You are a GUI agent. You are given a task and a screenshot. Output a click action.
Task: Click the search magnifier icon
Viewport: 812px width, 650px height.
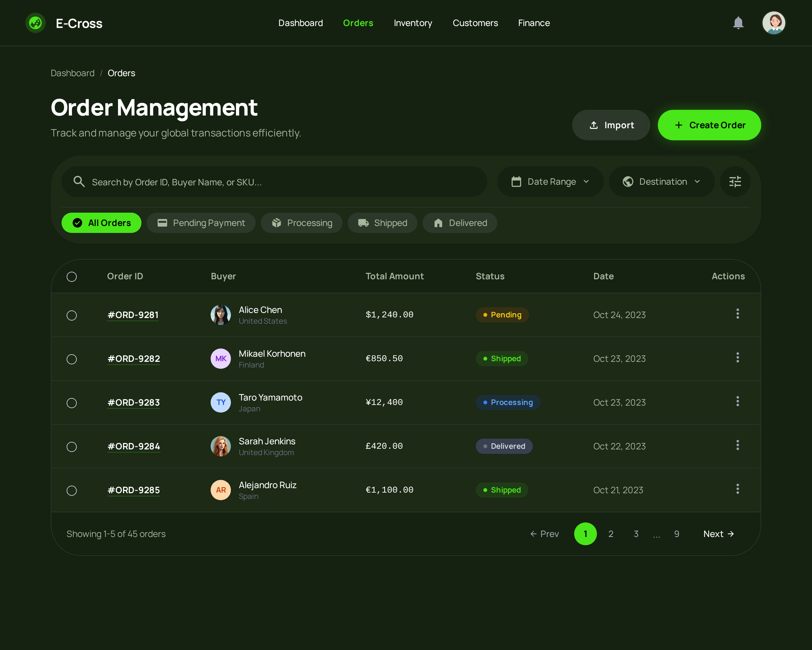[x=79, y=182]
